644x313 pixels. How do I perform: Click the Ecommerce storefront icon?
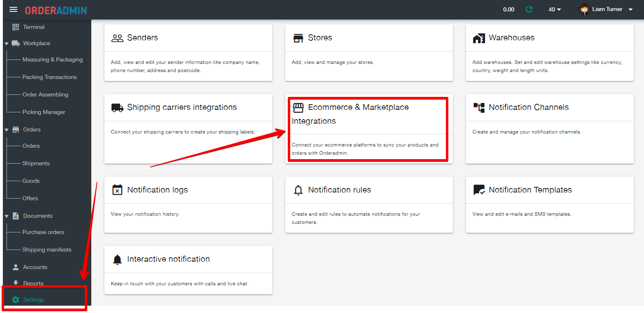click(x=298, y=107)
